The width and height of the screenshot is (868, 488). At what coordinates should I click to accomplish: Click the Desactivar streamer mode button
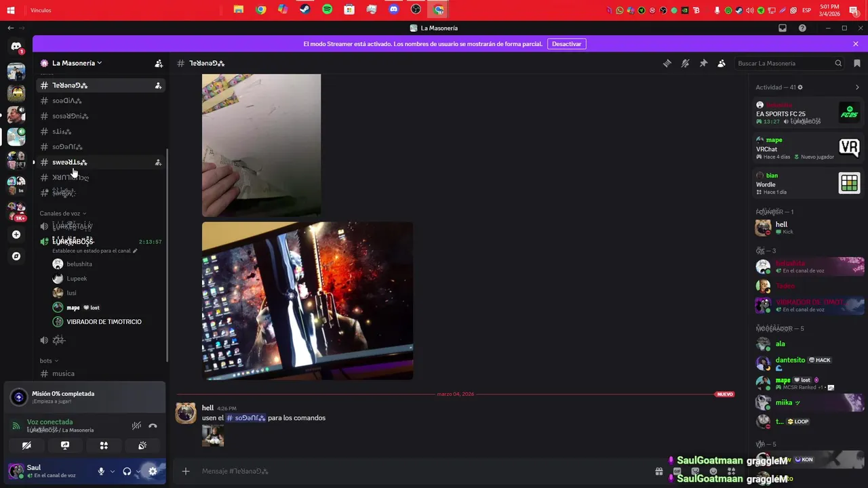[566, 43]
